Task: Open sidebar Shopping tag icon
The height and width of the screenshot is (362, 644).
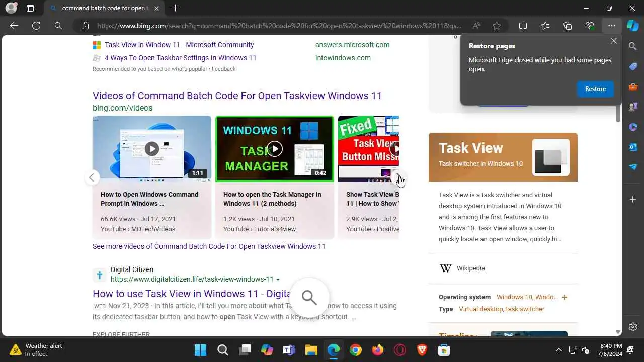Action: (x=633, y=66)
